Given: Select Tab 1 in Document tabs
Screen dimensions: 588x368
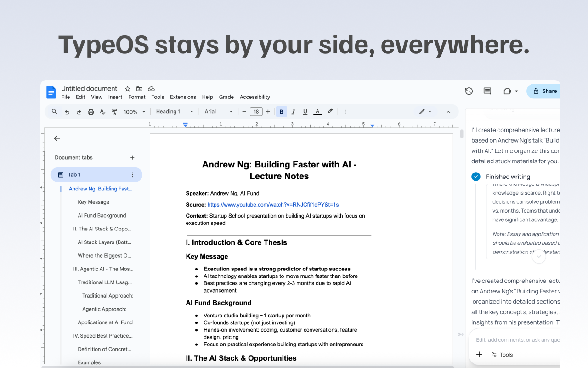Looking at the screenshot, I should [x=74, y=174].
